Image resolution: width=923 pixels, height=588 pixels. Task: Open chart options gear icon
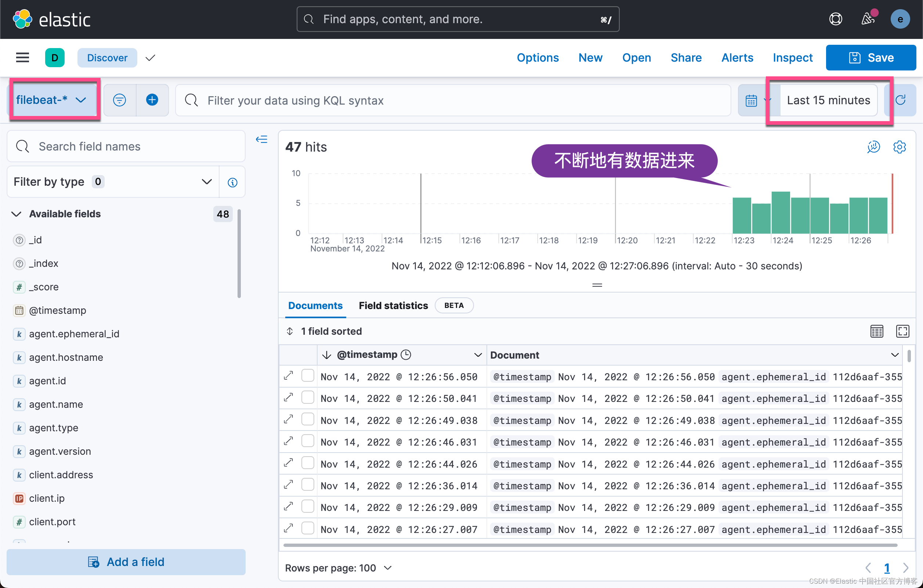click(899, 147)
